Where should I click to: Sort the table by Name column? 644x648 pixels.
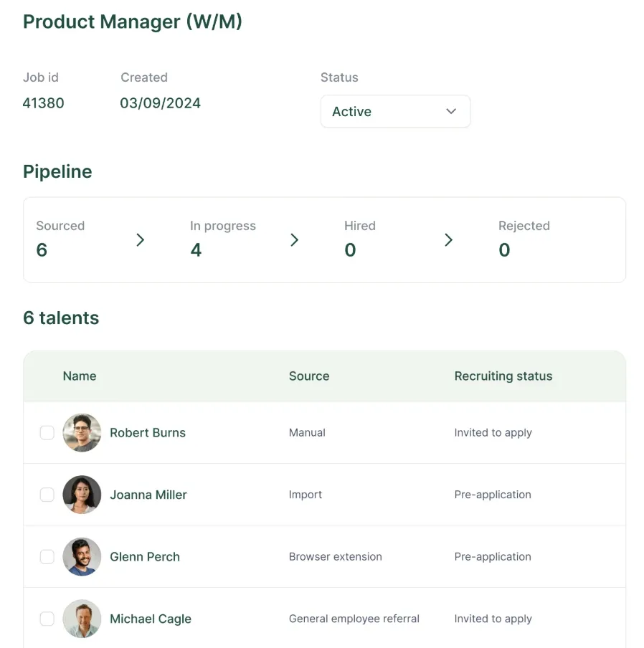(80, 376)
